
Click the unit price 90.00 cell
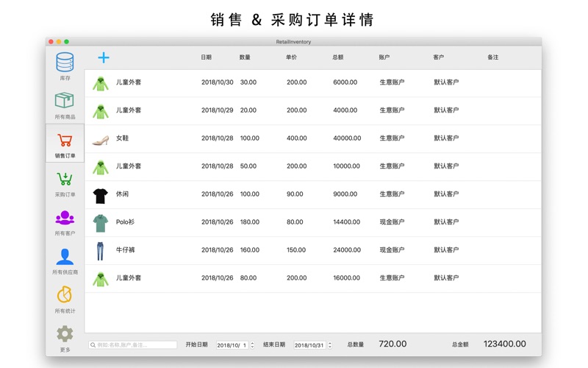pyautogui.click(x=295, y=194)
